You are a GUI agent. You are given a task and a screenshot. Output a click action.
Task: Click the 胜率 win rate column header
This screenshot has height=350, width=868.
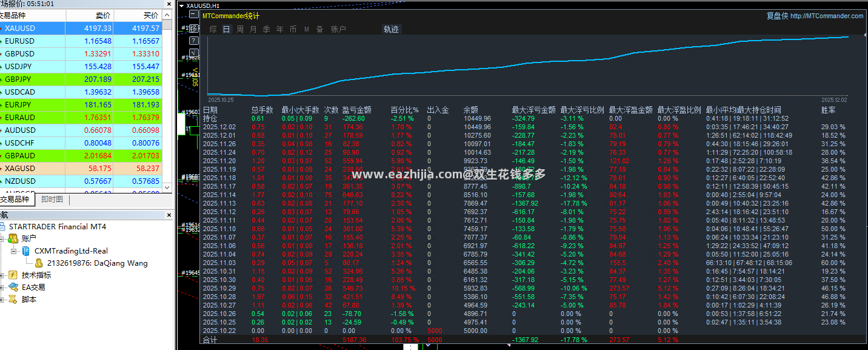(x=829, y=110)
